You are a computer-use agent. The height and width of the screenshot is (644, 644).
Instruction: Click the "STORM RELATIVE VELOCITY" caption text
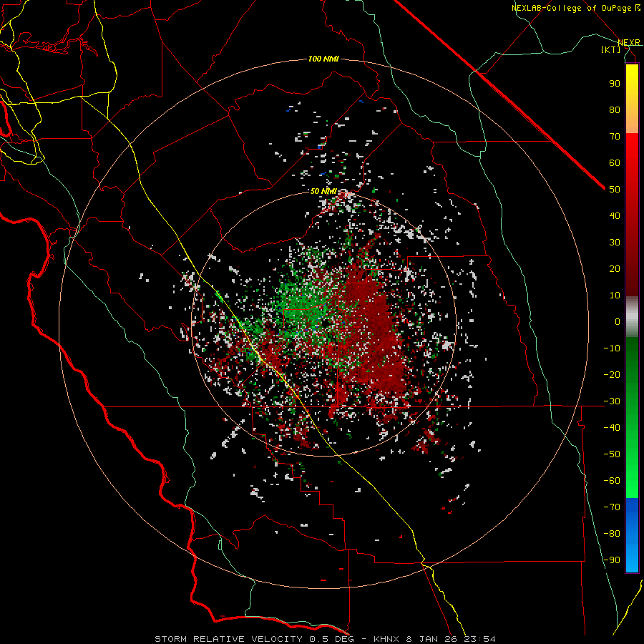[228, 639]
